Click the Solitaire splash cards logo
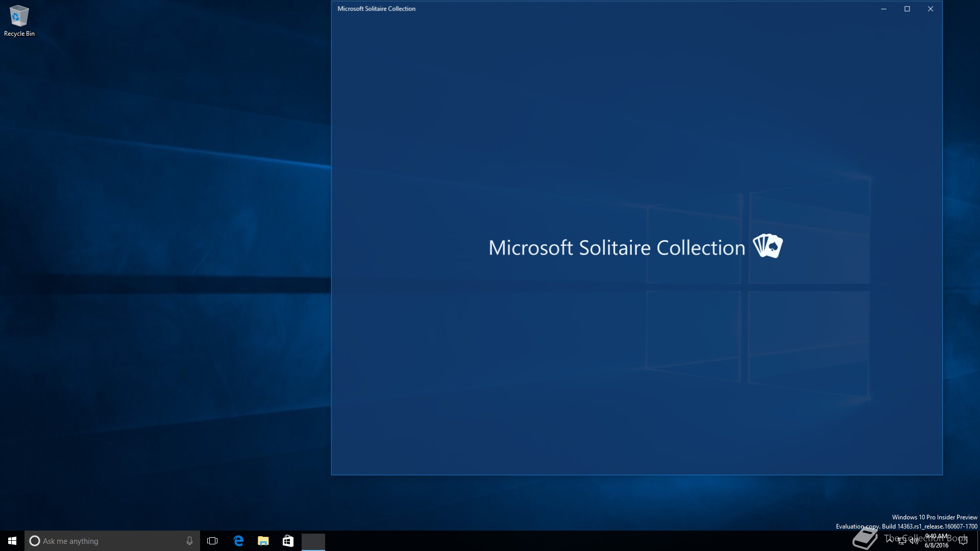 768,246
